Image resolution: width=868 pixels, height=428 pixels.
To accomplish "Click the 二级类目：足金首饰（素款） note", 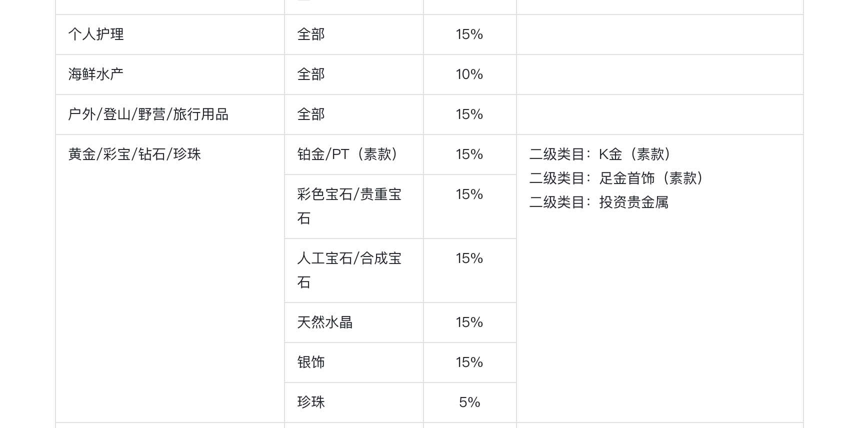I will pos(618,178).
